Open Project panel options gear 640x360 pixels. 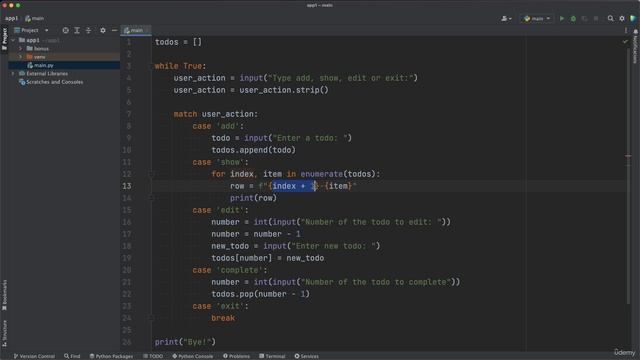click(x=102, y=30)
